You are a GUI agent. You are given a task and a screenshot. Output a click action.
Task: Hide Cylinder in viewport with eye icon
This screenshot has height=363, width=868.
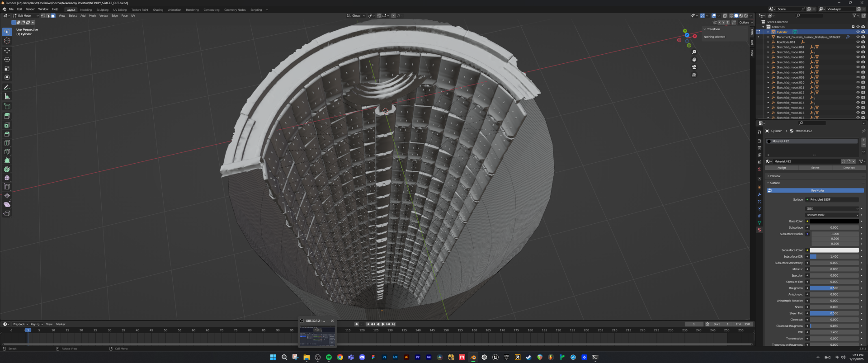[x=858, y=32]
